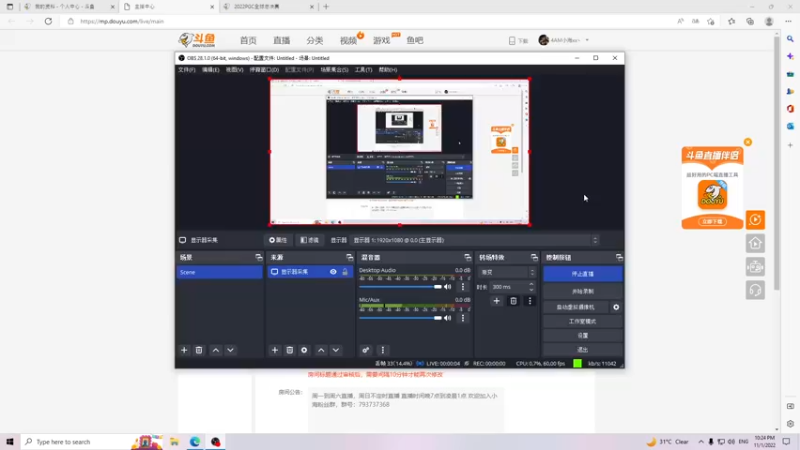The width and height of the screenshot is (800, 450).
Task: Open OBS File menu
Action: (x=187, y=70)
